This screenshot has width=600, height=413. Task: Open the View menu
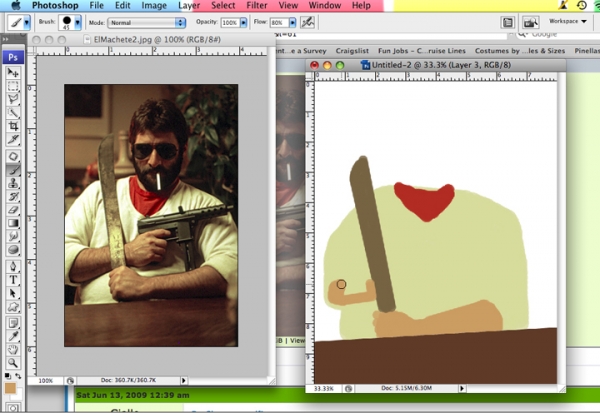(288, 5)
